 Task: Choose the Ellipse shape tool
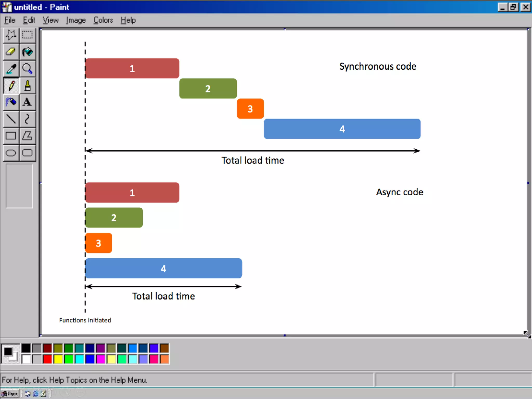click(x=11, y=153)
